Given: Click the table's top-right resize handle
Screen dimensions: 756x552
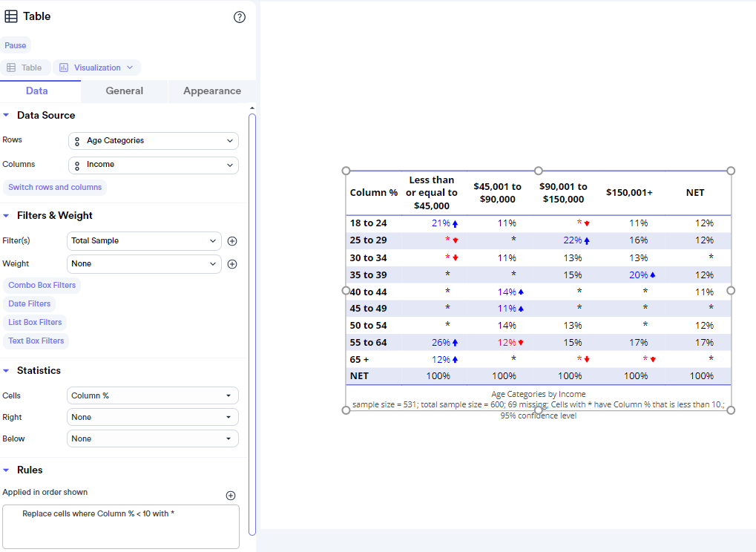Looking at the screenshot, I should click(731, 171).
